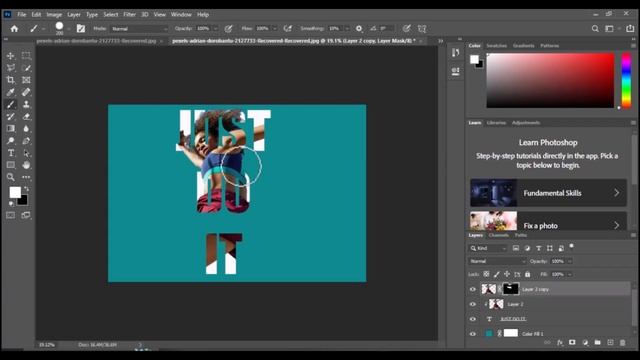Toggle lock all layer attributes icon
The image size is (640, 360).
pos(527,274)
